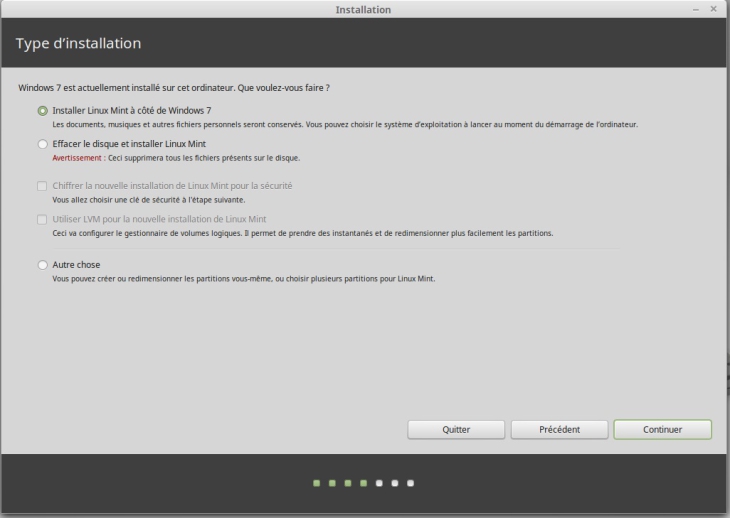Proceed with the Continuer button
This screenshot has height=518, width=730.
tap(662, 430)
